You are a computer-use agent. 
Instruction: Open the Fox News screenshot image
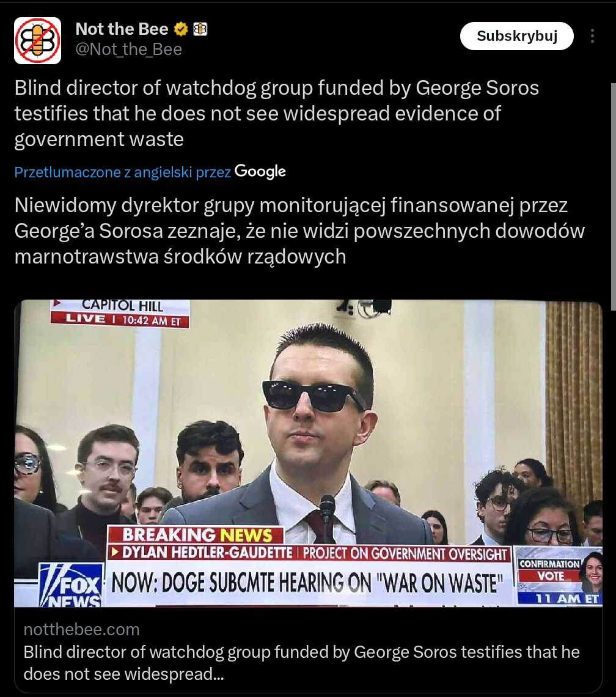(x=308, y=454)
